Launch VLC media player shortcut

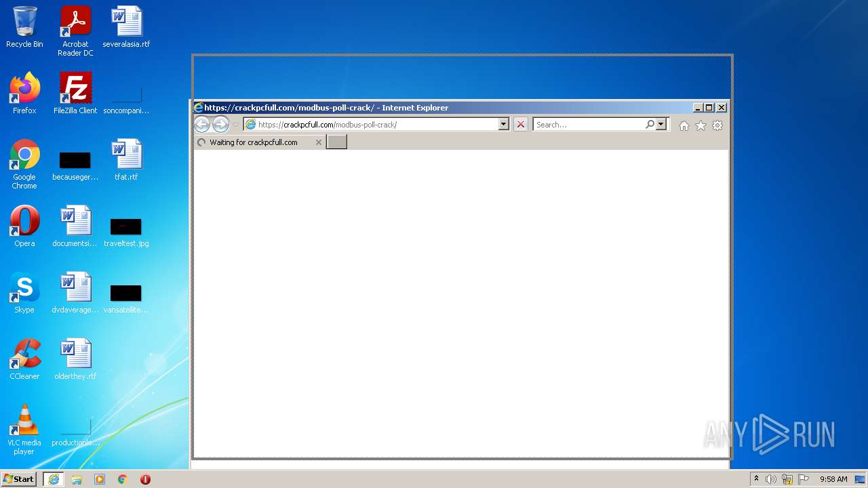(24, 430)
